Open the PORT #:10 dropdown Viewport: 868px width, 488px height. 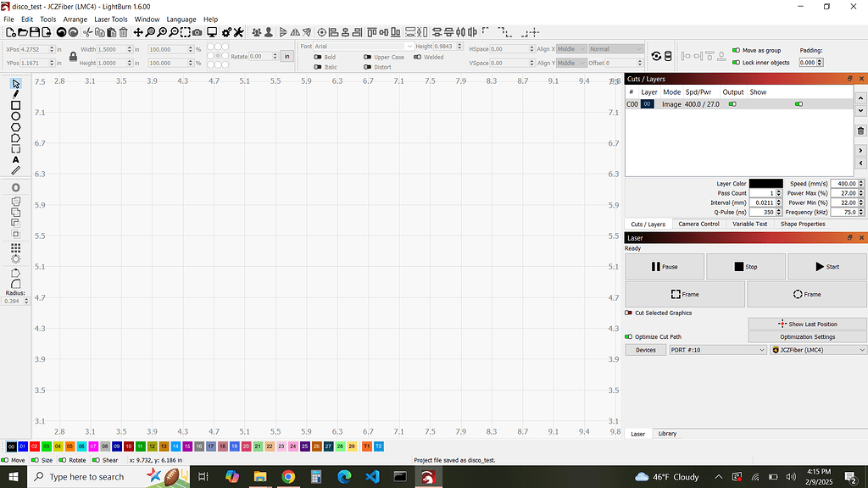(x=717, y=350)
